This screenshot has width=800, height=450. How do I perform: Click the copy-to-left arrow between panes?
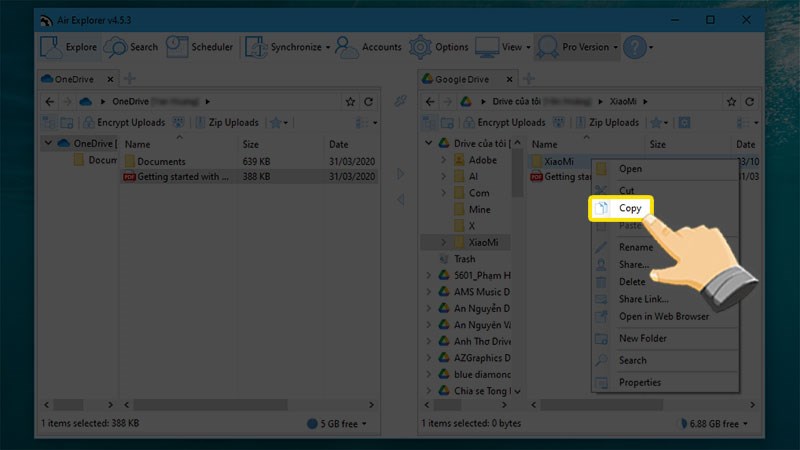coord(401,199)
